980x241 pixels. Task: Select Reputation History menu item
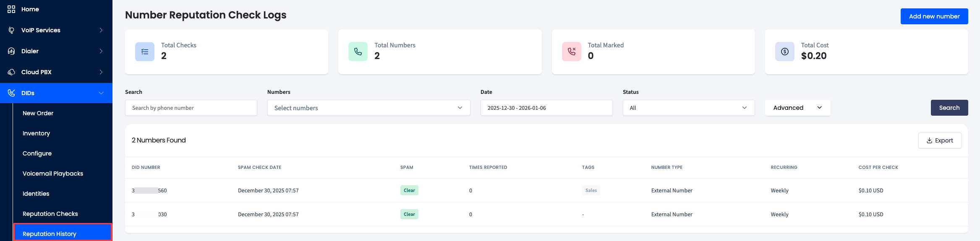click(63, 233)
